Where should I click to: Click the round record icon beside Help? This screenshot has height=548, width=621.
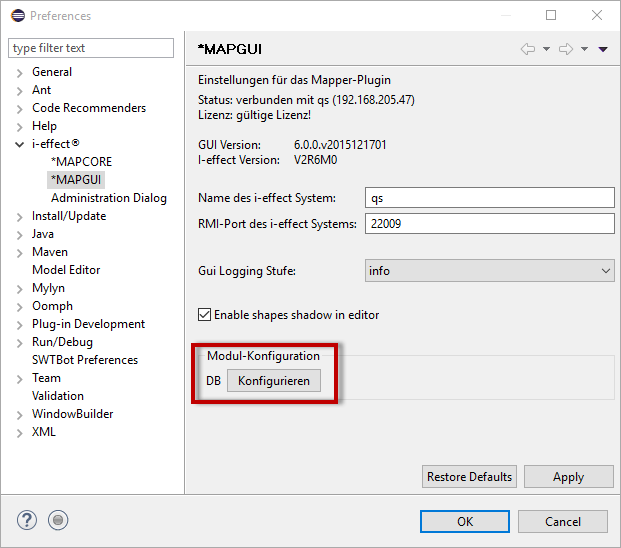click(58, 520)
